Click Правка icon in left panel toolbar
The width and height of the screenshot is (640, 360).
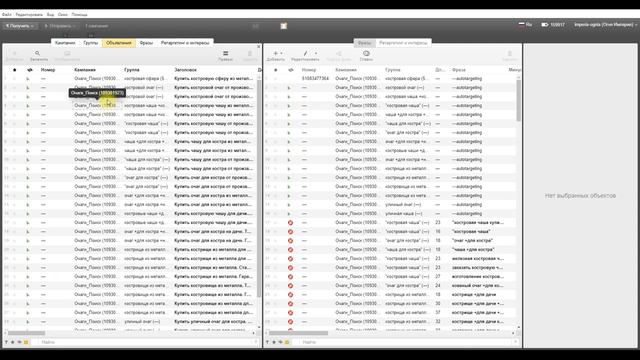tap(225, 53)
